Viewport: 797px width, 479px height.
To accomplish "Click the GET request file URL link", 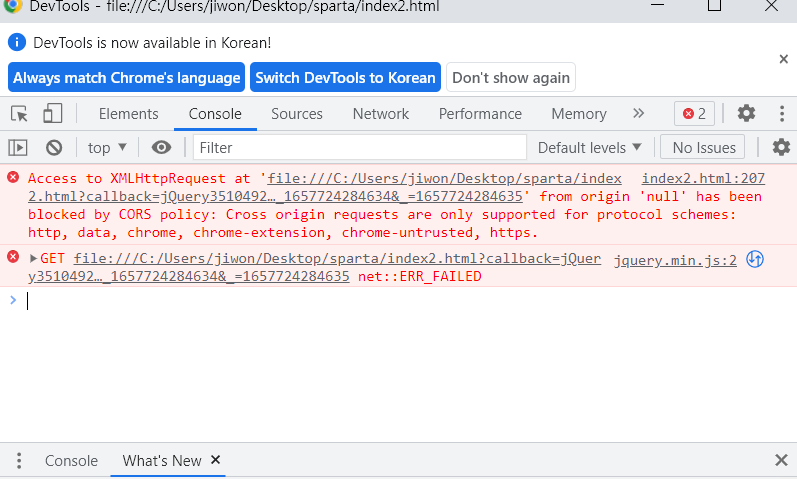I will click(314, 267).
